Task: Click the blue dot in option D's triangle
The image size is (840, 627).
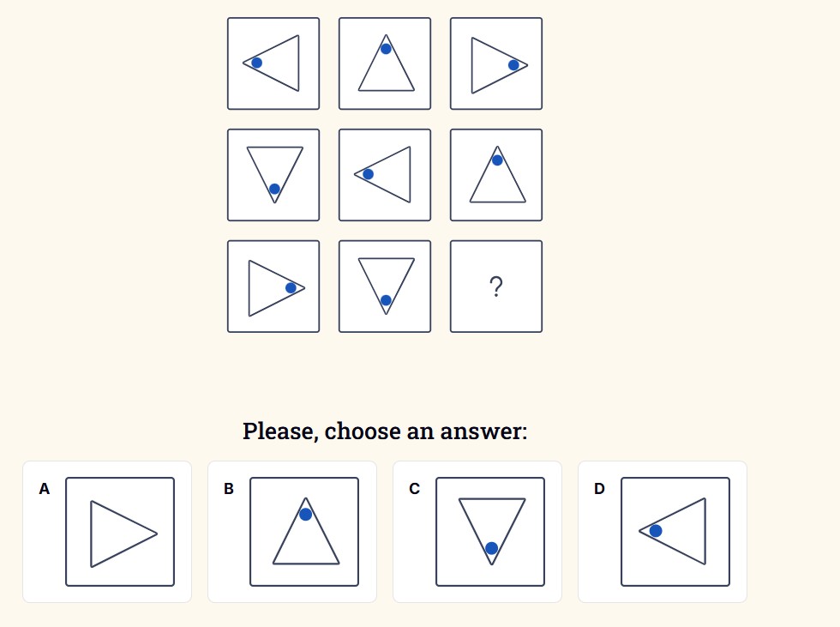Action: pyautogui.click(x=656, y=530)
